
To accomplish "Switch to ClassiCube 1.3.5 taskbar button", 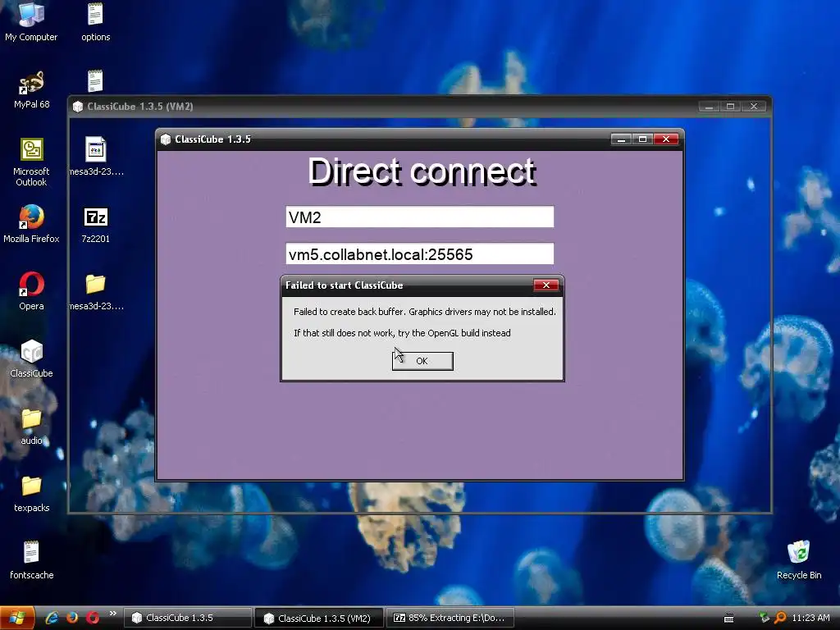I will tap(188, 618).
